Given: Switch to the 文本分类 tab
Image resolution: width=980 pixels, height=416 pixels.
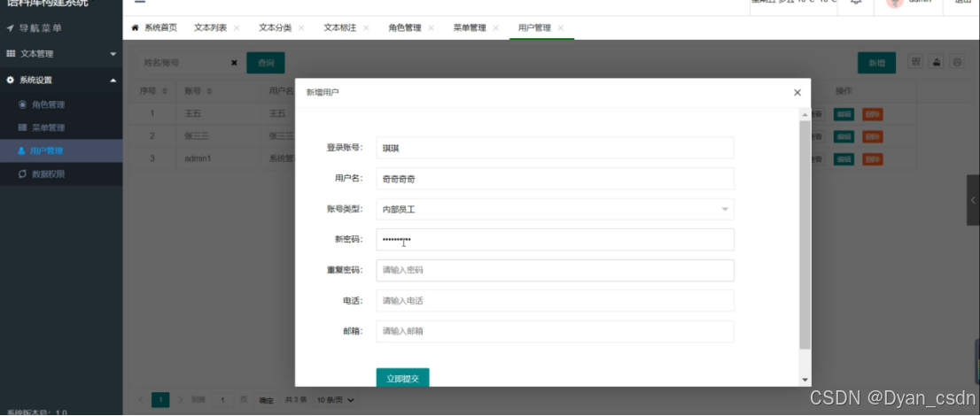Looking at the screenshot, I should click(275, 28).
